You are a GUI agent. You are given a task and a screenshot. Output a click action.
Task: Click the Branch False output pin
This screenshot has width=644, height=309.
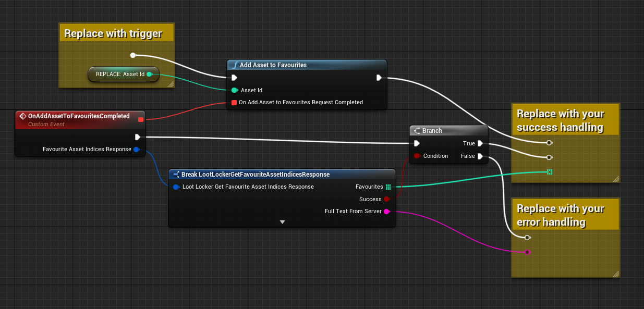coord(480,156)
